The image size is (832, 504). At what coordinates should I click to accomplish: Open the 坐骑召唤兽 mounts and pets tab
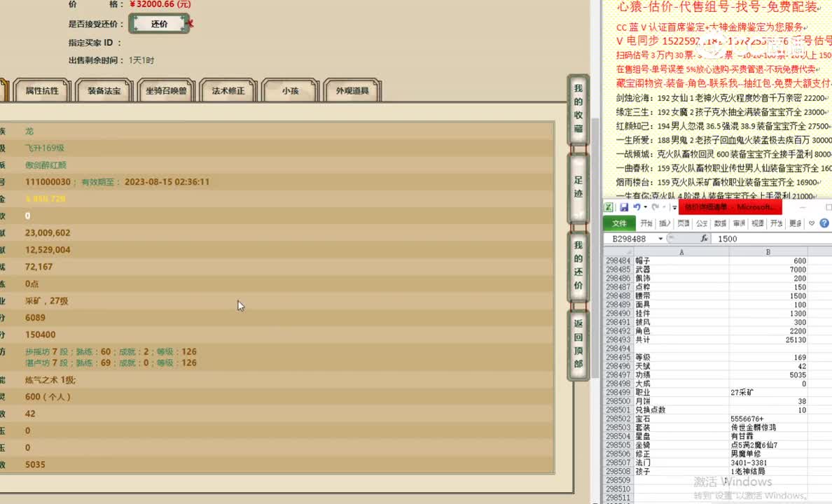coord(166,91)
